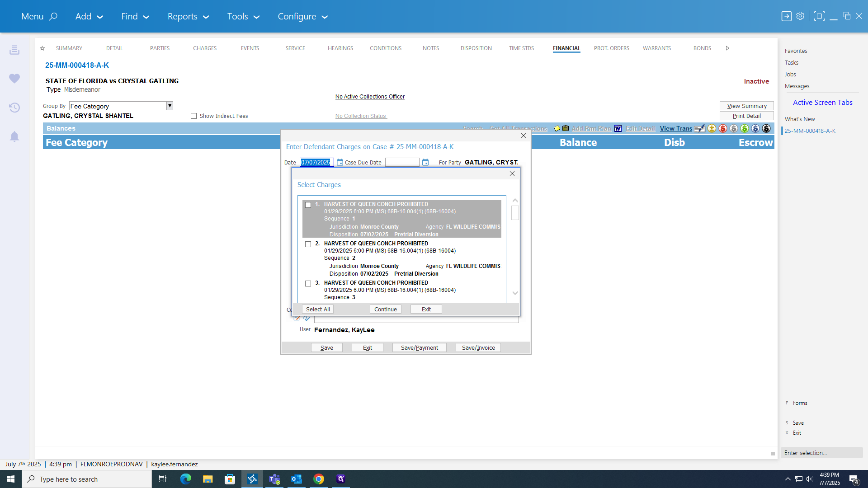Open File Explorer from taskbar
The width and height of the screenshot is (868, 488).
click(208, 479)
